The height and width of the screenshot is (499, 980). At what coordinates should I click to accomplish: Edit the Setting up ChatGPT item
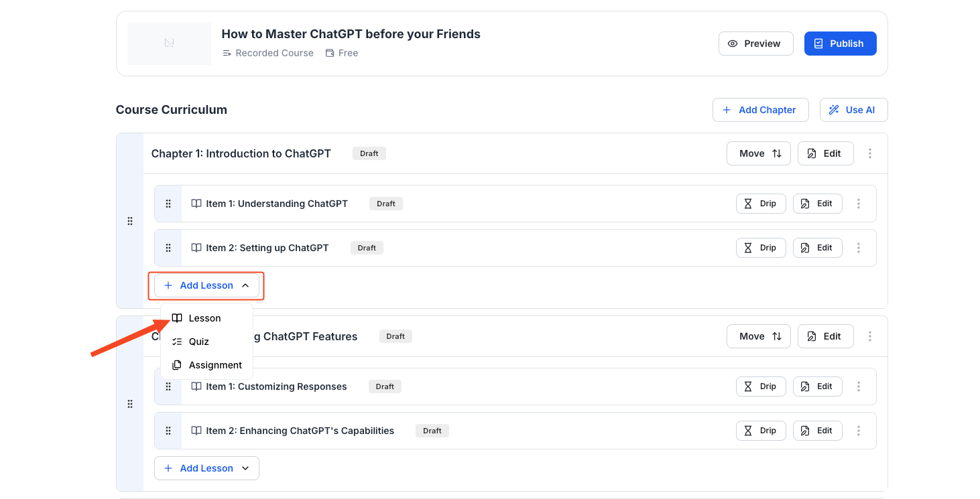(818, 248)
